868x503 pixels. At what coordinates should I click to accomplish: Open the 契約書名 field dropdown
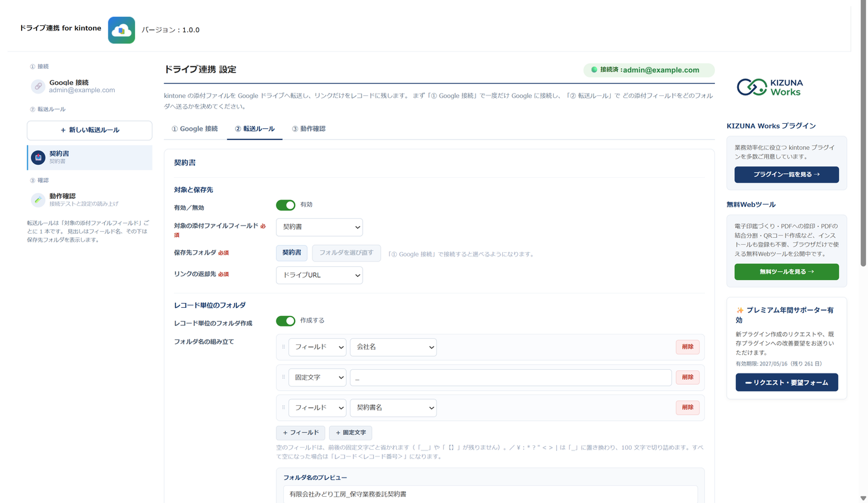tap(393, 408)
